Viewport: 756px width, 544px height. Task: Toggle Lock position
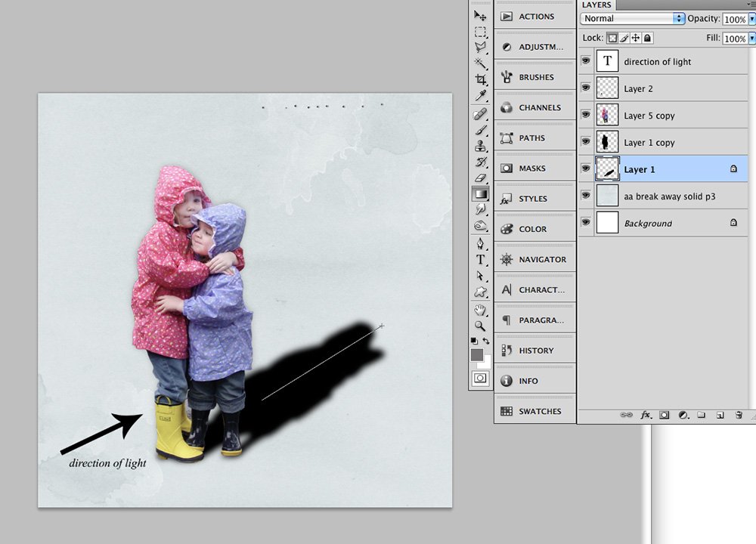coord(636,38)
